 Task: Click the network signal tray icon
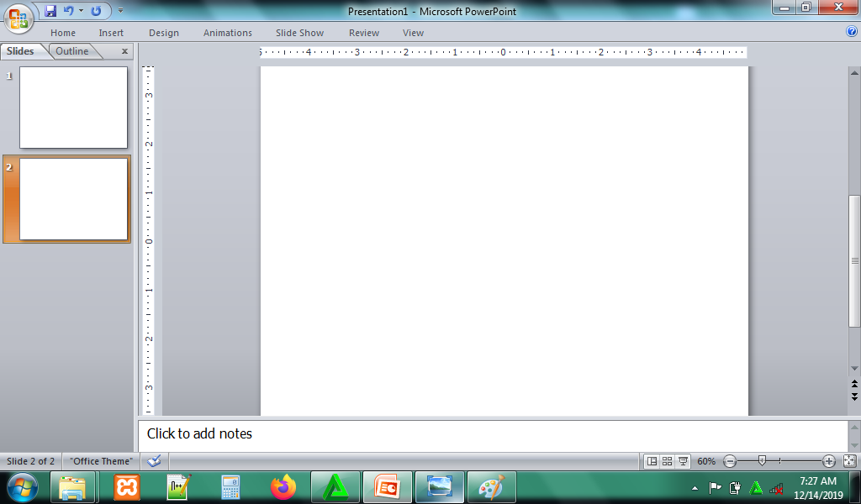tap(776, 487)
